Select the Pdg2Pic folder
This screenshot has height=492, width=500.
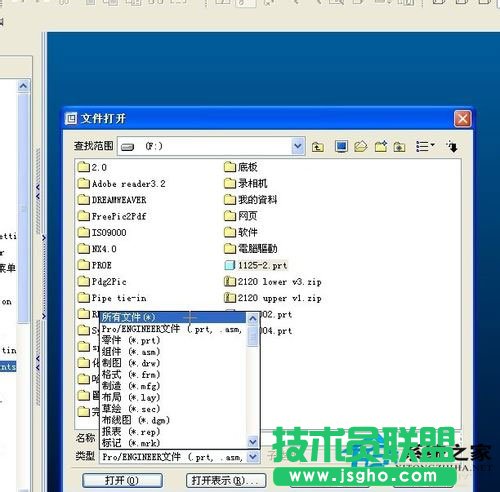pos(102,281)
